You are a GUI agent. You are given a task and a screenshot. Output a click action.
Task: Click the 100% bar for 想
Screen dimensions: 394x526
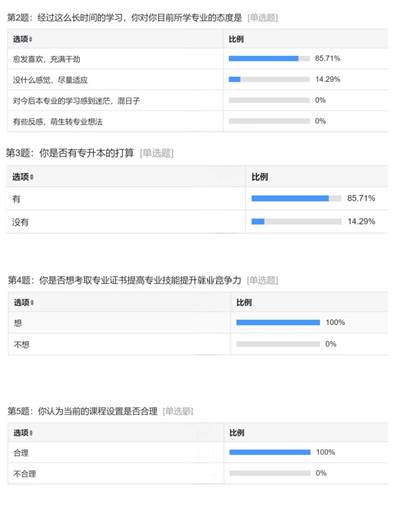[278, 323]
